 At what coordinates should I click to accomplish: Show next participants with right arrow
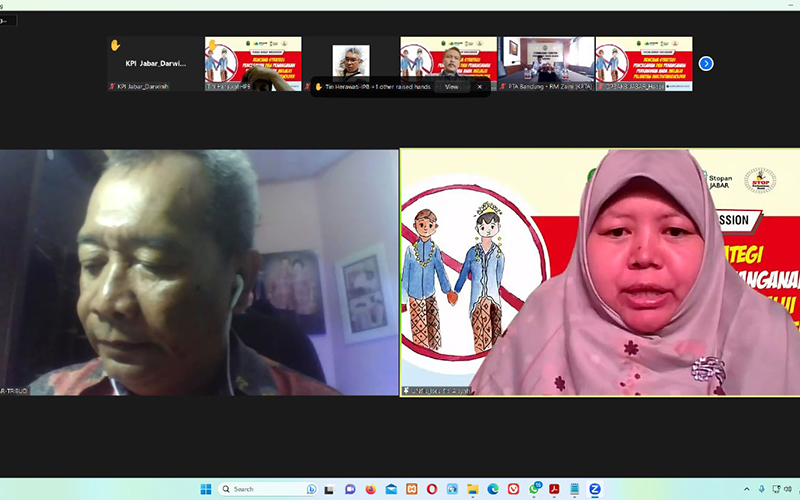[x=706, y=63]
